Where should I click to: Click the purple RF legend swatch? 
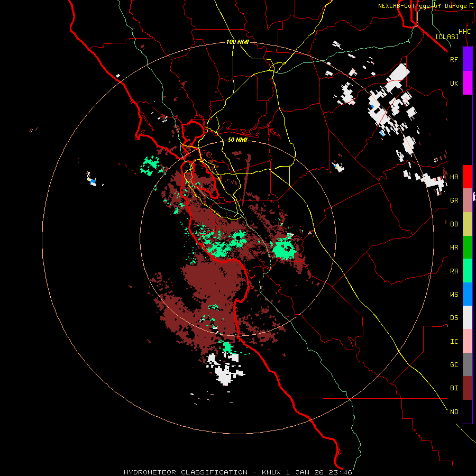(467, 59)
